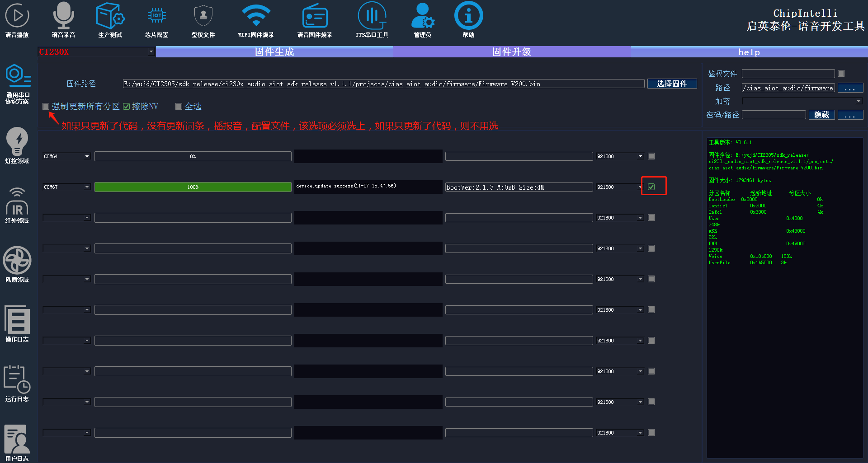Open the 用户日志 user log

coord(17,443)
